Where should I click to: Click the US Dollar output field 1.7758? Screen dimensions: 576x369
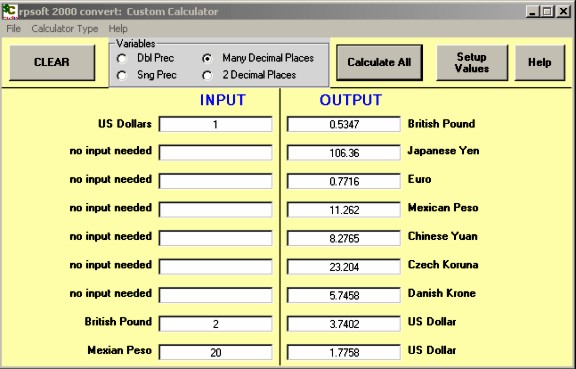pyautogui.click(x=343, y=352)
